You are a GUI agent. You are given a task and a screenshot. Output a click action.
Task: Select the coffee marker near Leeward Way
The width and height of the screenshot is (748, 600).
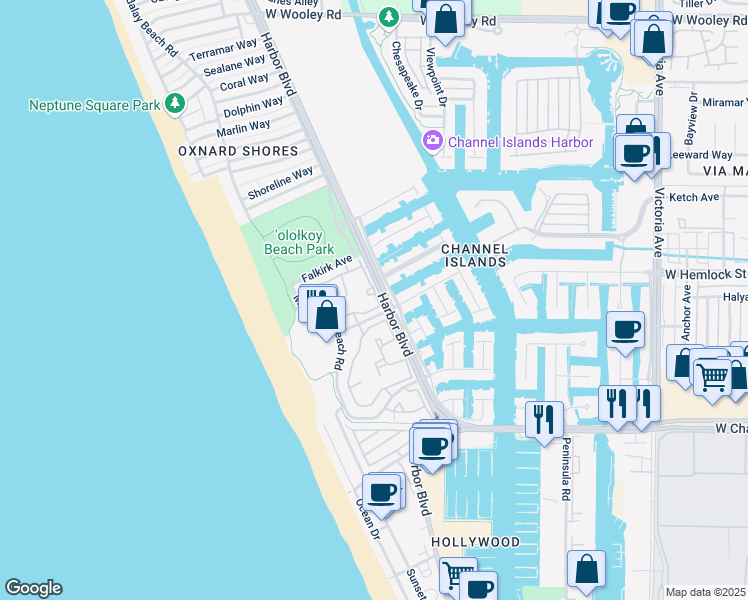tap(634, 154)
